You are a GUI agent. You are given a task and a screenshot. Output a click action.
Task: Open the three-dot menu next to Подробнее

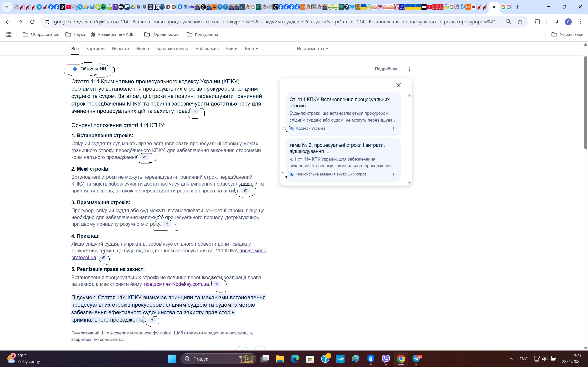pyautogui.click(x=409, y=69)
